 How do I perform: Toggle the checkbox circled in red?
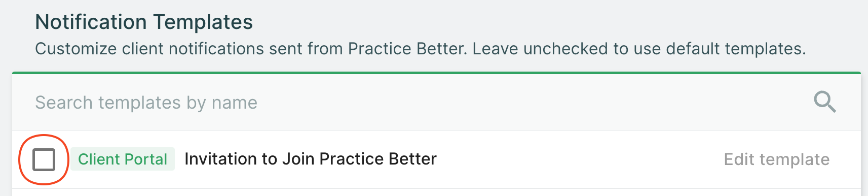click(x=44, y=159)
